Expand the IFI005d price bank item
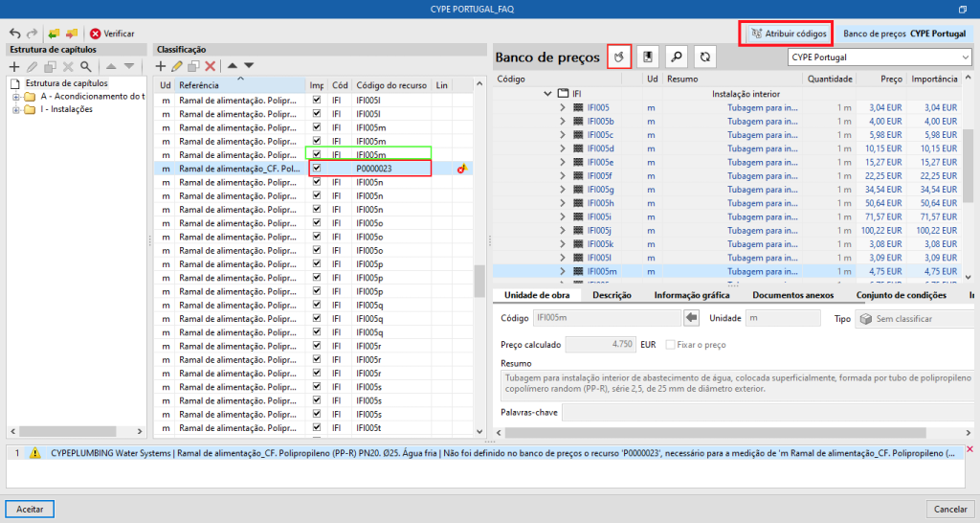980x523 pixels. tap(562, 148)
